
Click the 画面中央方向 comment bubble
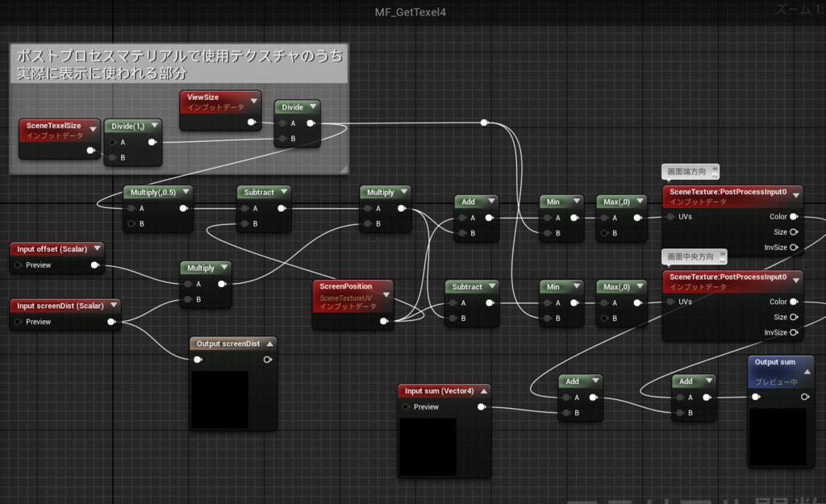pos(695,257)
